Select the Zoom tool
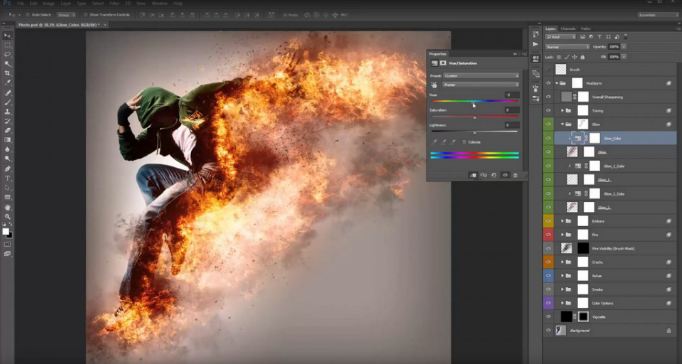 (x=7, y=217)
